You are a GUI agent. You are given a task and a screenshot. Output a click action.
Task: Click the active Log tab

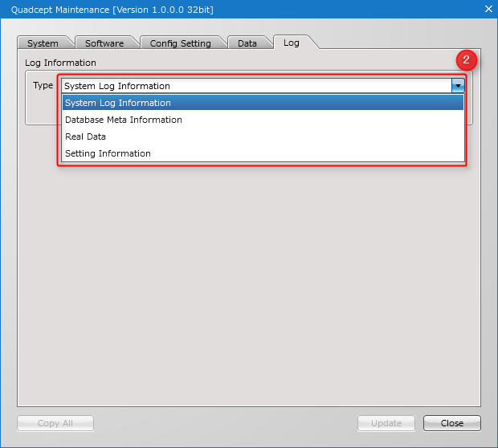pos(292,43)
